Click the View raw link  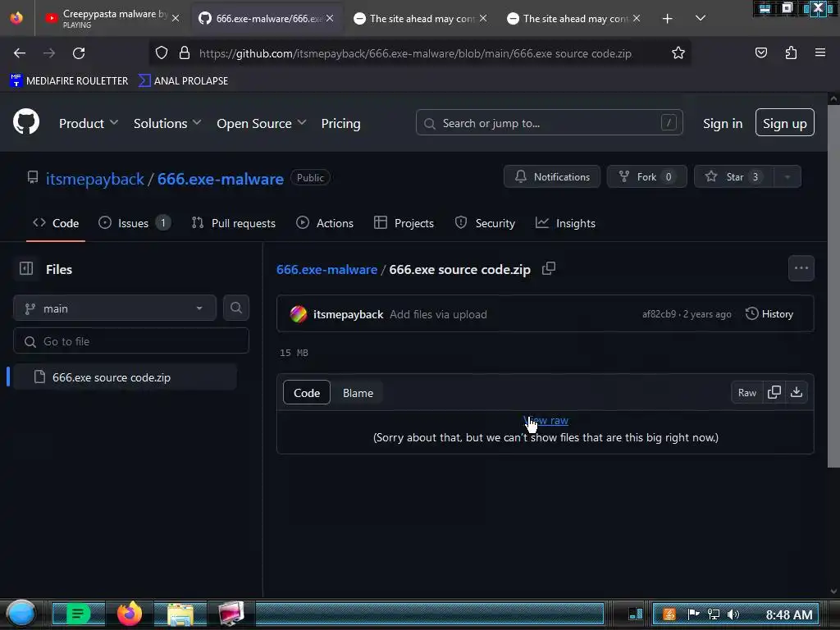pos(546,421)
